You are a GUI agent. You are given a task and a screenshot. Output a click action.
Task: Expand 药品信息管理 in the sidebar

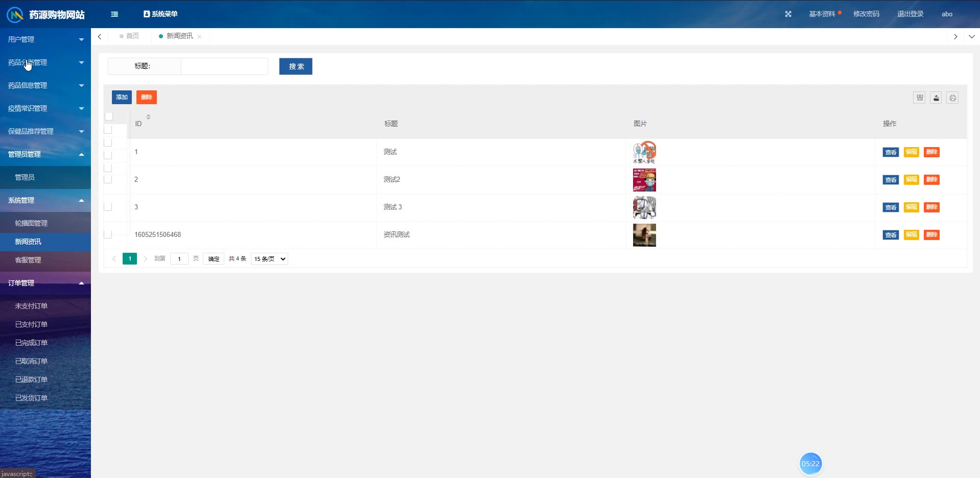point(45,85)
